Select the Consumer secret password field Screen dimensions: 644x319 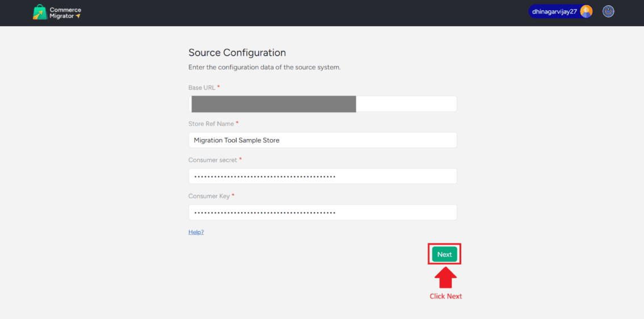322,177
